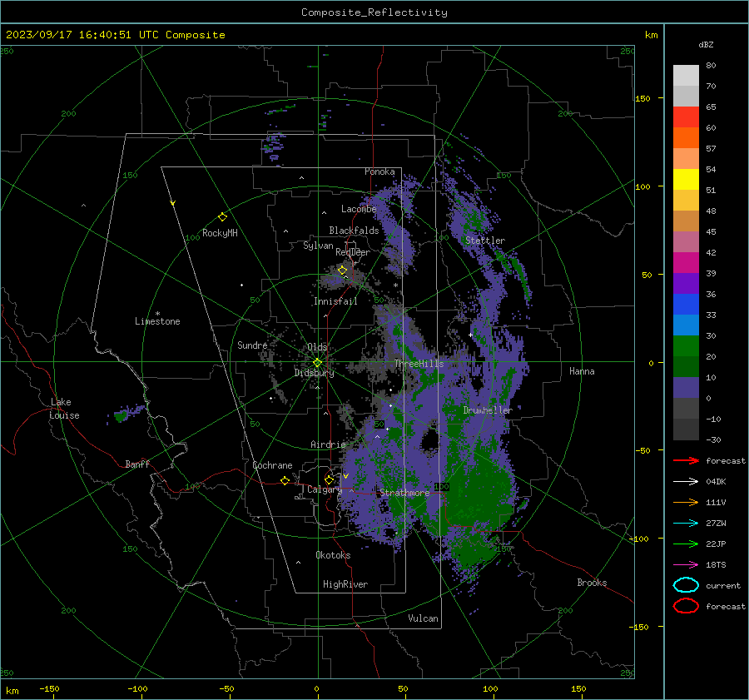The image size is (749, 700).
Task: Select the 54 dBZ yellow color swatch
Action: [686, 179]
